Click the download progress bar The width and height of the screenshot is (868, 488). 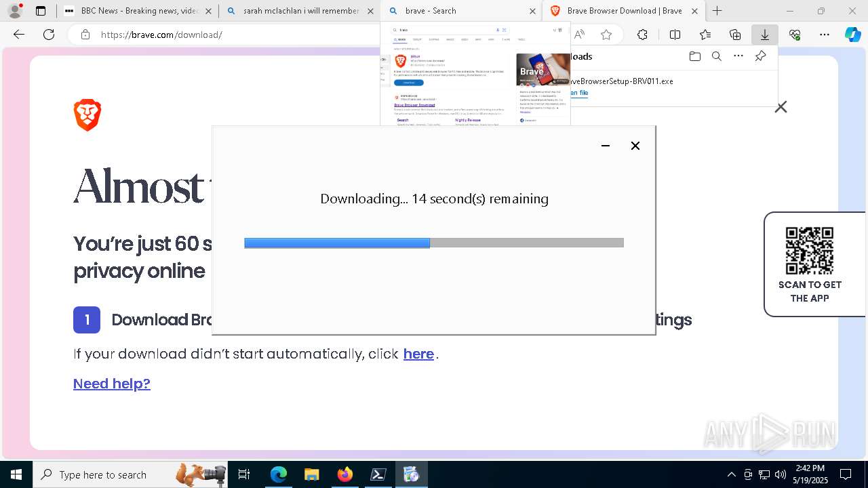(x=434, y=243)
